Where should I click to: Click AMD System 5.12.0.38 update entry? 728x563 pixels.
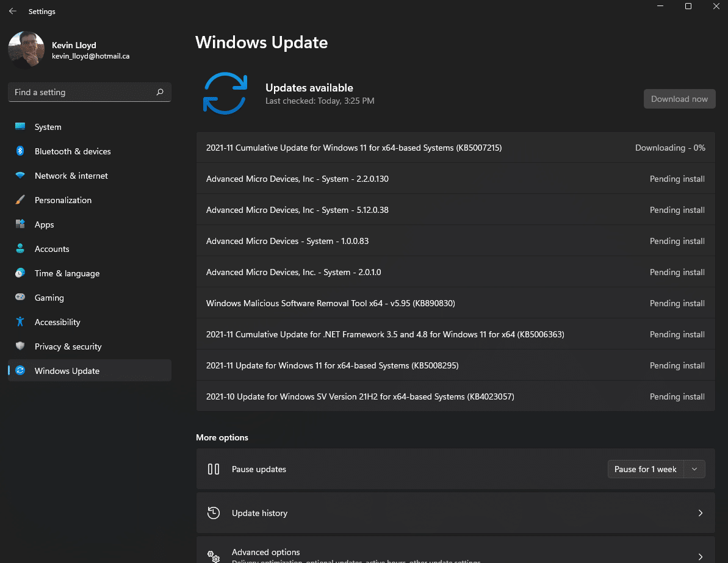click(455, 210)
